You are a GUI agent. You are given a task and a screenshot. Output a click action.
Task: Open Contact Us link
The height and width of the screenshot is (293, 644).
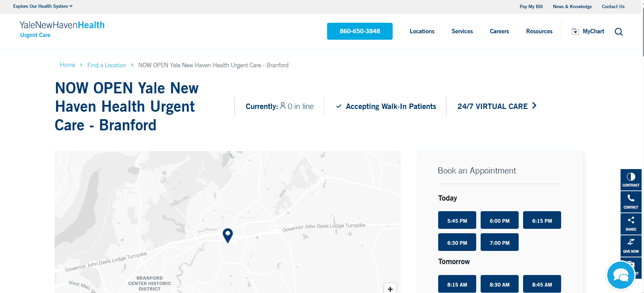point(613,6)
